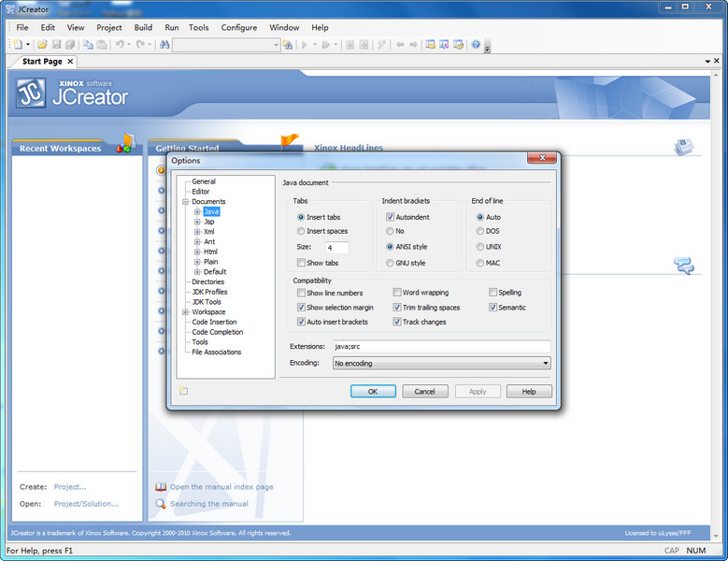The image size is (728, 561).
Task: Click the Undo arrow icon
Action: (x=120, y=45)
